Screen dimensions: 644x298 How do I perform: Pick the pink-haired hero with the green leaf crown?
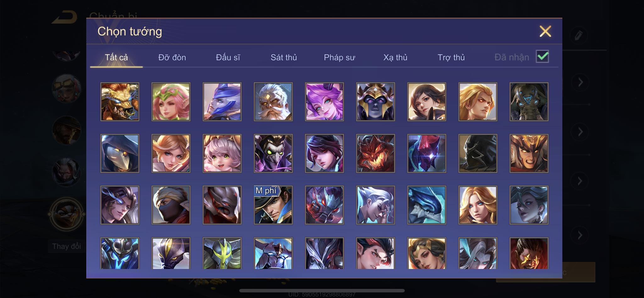171,102
